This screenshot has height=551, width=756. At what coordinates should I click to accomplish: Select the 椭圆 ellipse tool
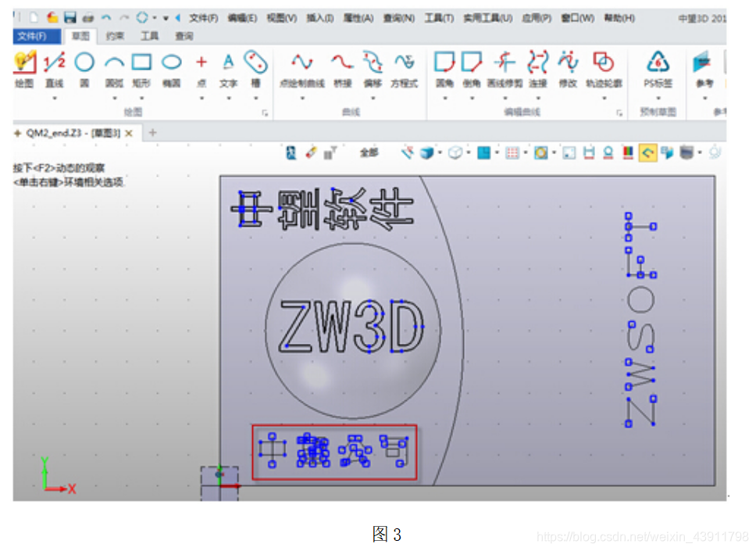[171, 69]
